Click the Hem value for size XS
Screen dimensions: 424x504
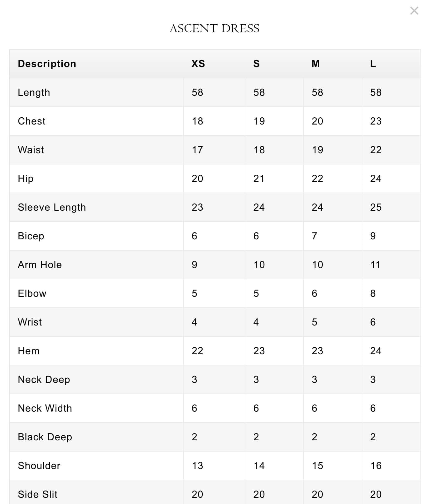coord(197,351)
